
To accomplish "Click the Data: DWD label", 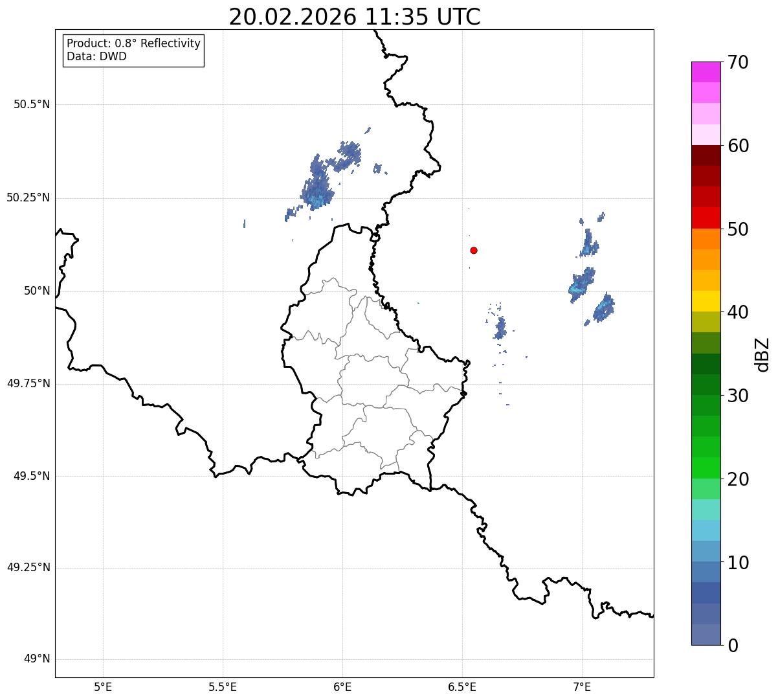I will [96, 56].
